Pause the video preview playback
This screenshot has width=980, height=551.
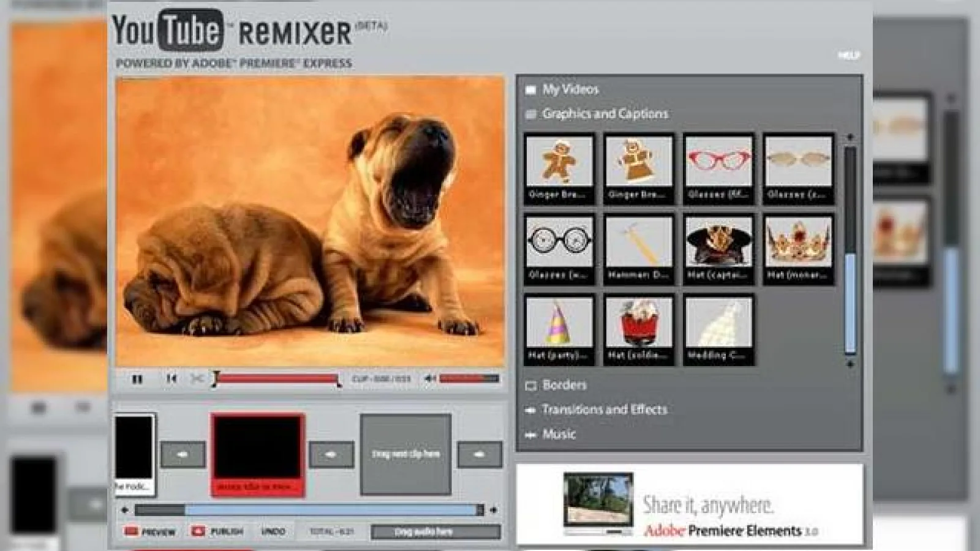137,379
